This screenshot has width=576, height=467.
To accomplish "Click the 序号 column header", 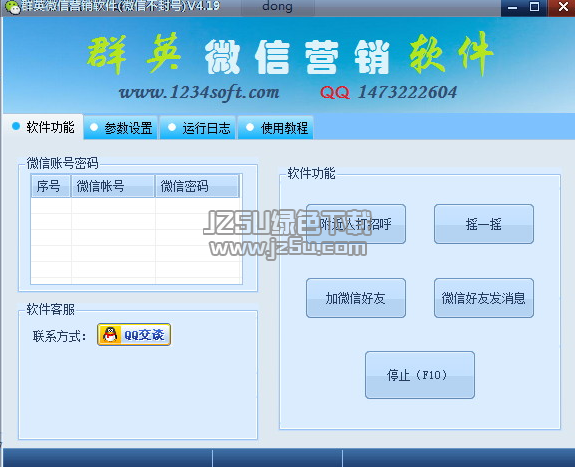I will click(51, 186).
